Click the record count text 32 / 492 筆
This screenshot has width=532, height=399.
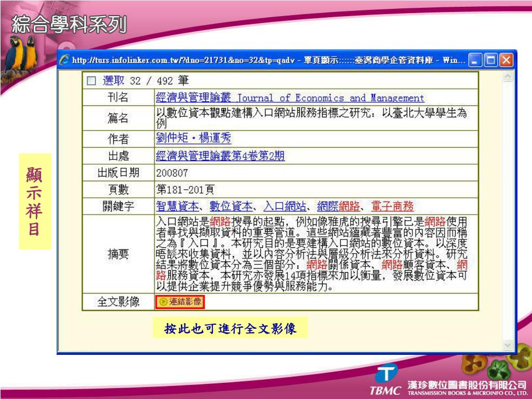[159, 81]
